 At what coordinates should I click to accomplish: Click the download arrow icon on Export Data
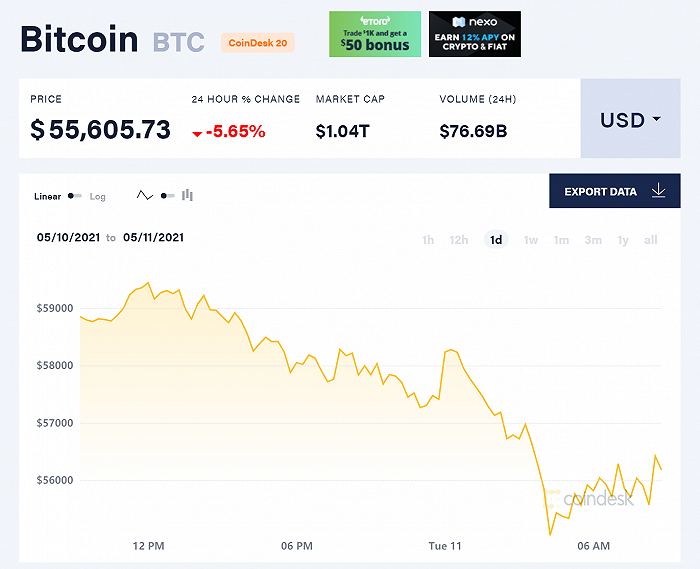658,191
